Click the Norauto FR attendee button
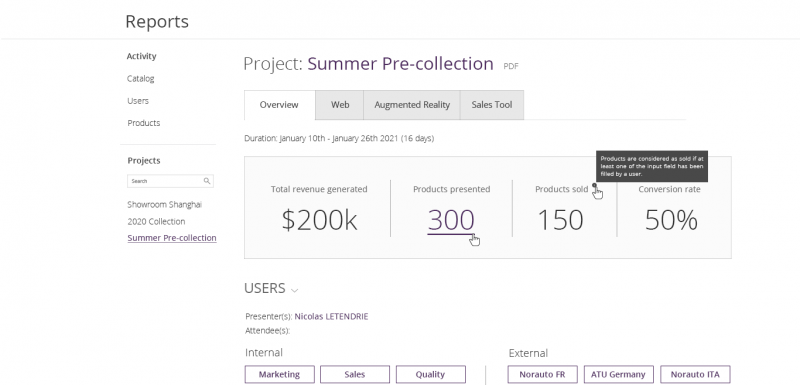Viewport: 800px width, 385px height. (542, 374)
